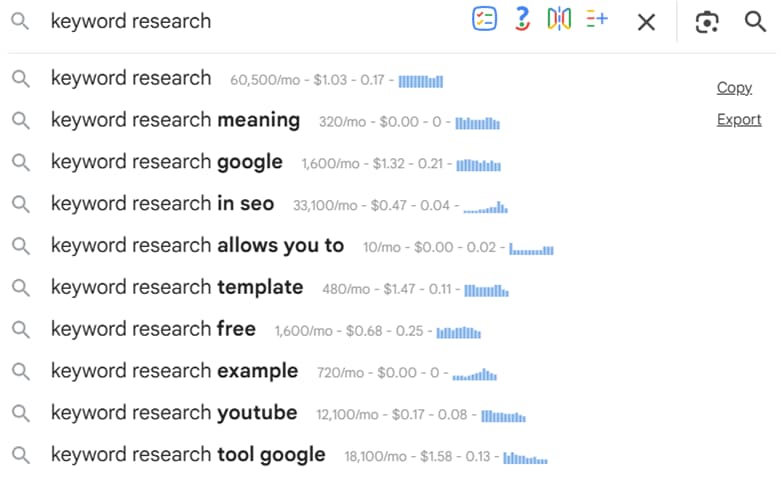780x480 pixels.
Task: Click the magnifier search button on right
Action: 755,22
